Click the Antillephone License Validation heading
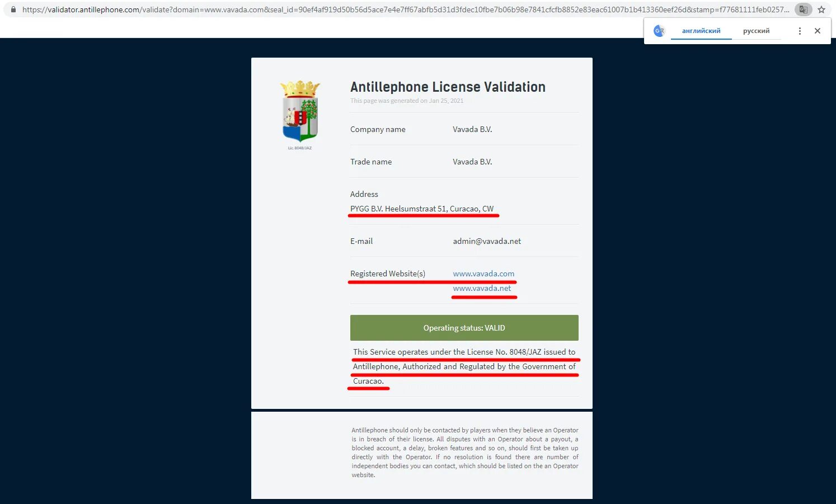The width and height of the screenshot is (836, 504). tap(448, 87)
